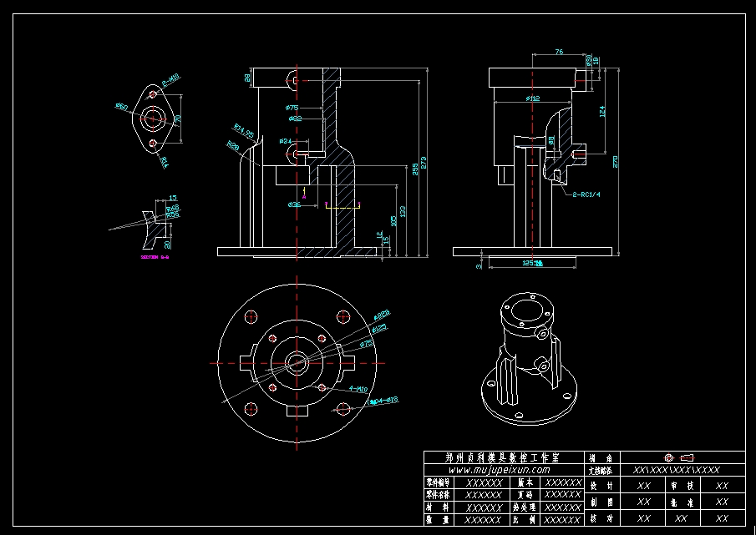The width and height of the screenshot is (756, 535).
Task: Click the oval flange detail view center
Action: (x=153, y=119)
